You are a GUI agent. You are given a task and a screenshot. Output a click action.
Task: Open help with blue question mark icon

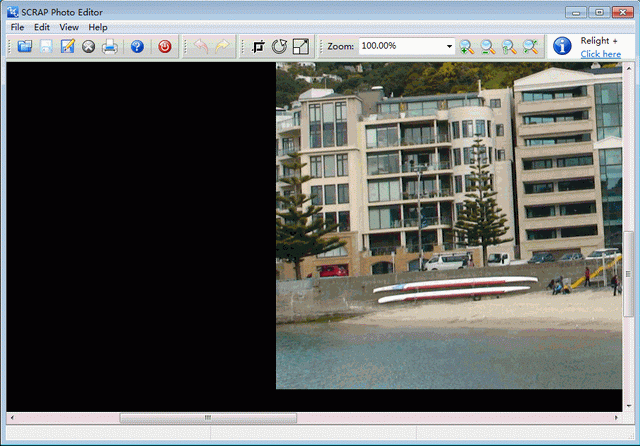pos(137,47)
